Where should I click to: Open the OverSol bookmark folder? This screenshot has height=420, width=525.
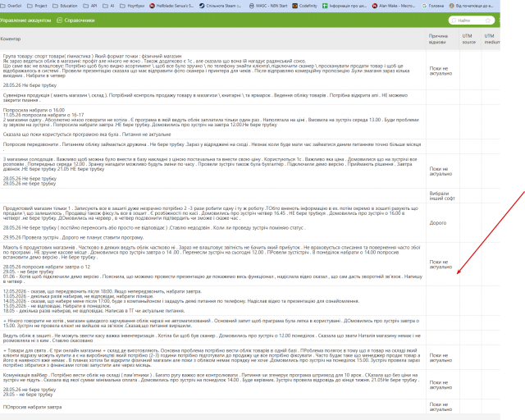11,6
